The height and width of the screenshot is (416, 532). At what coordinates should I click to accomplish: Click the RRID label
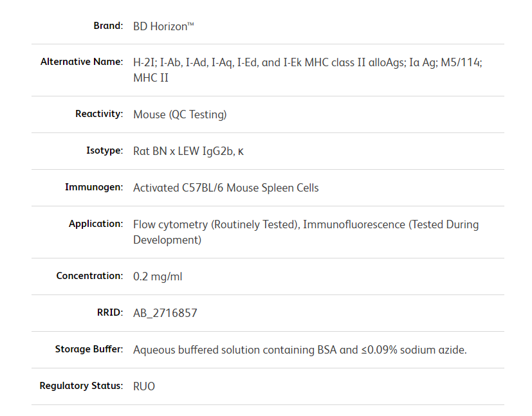point(109,312)
